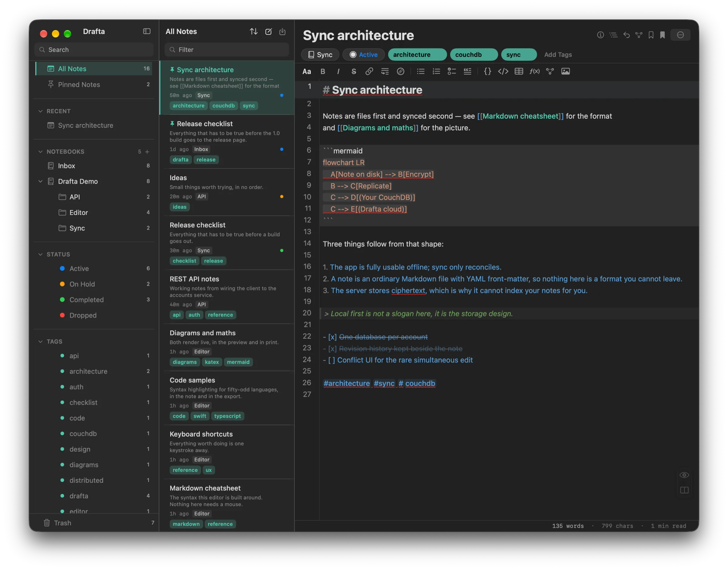Open the REST API notes note
This screenshot has width=728, height=570.
227,297
